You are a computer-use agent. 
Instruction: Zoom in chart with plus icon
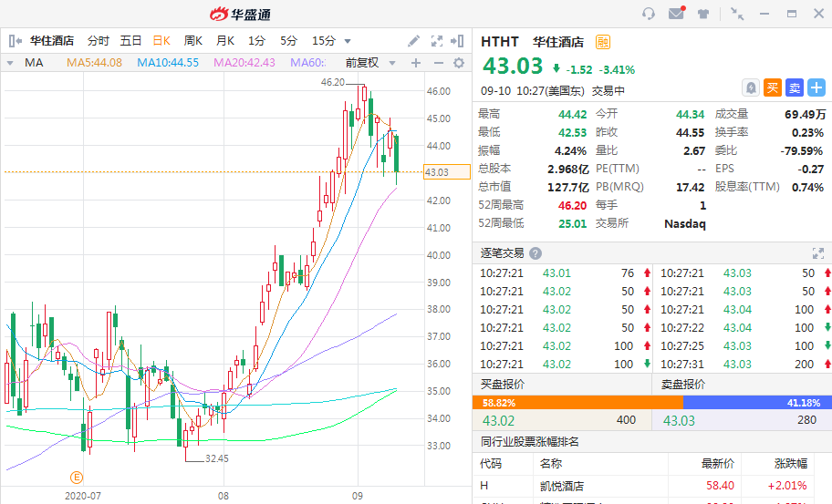click(416, 63)
